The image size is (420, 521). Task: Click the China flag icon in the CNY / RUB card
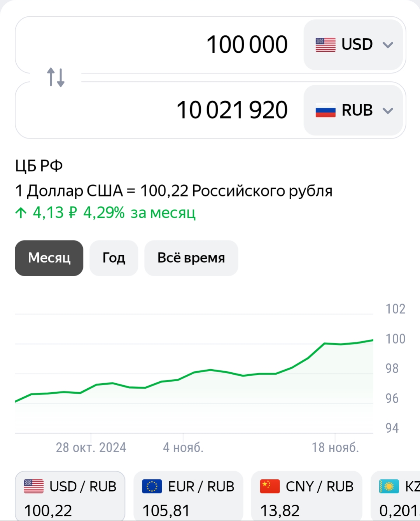tap(270, 486)
